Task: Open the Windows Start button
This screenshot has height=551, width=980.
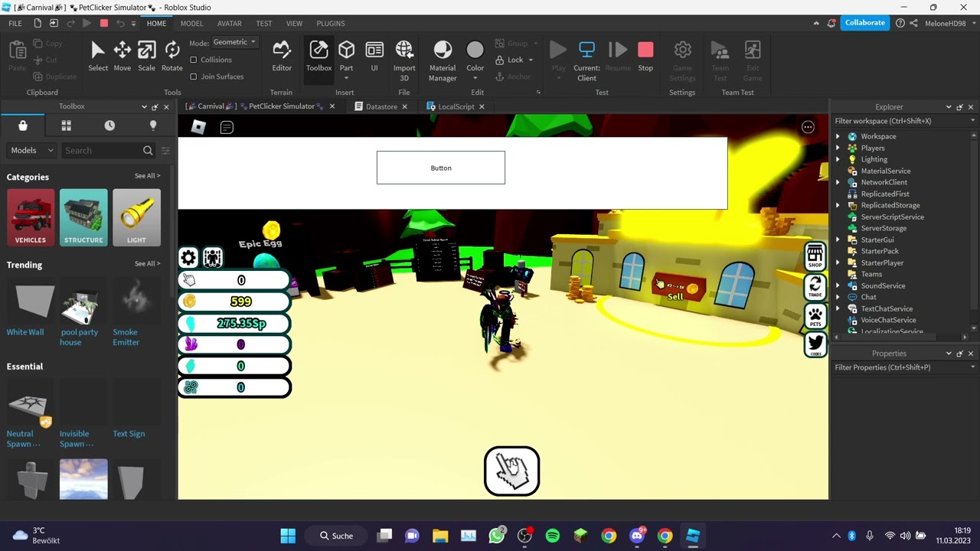Action: point(288,536)
